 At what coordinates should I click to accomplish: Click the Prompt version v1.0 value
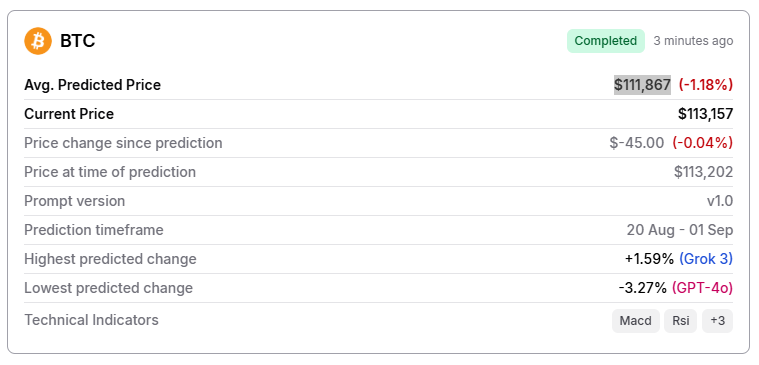(720, 201)
